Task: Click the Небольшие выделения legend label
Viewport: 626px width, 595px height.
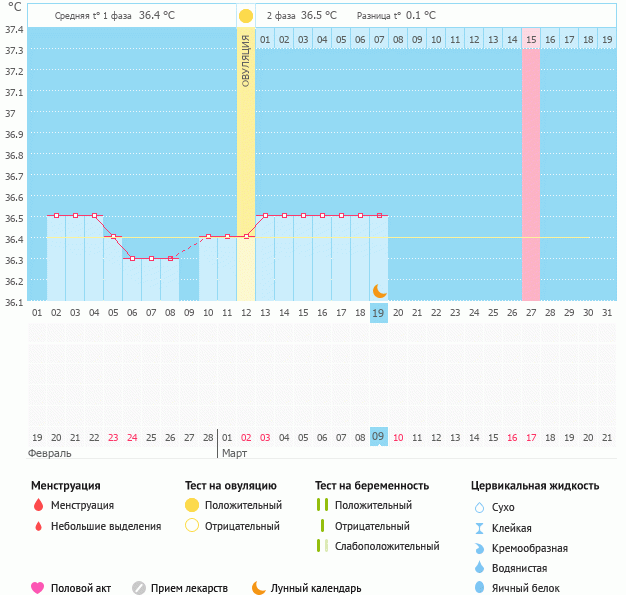Action: 105,526
